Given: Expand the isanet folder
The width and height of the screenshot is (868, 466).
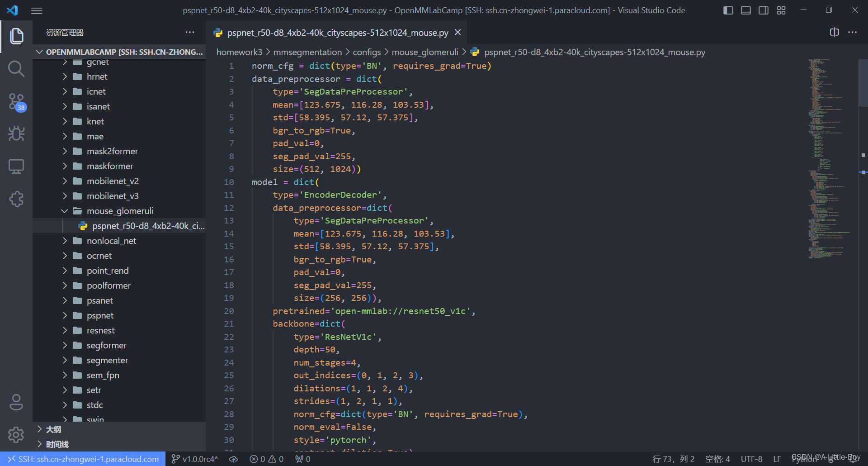Looking at the screenshot, I should [x=120, y=106].
